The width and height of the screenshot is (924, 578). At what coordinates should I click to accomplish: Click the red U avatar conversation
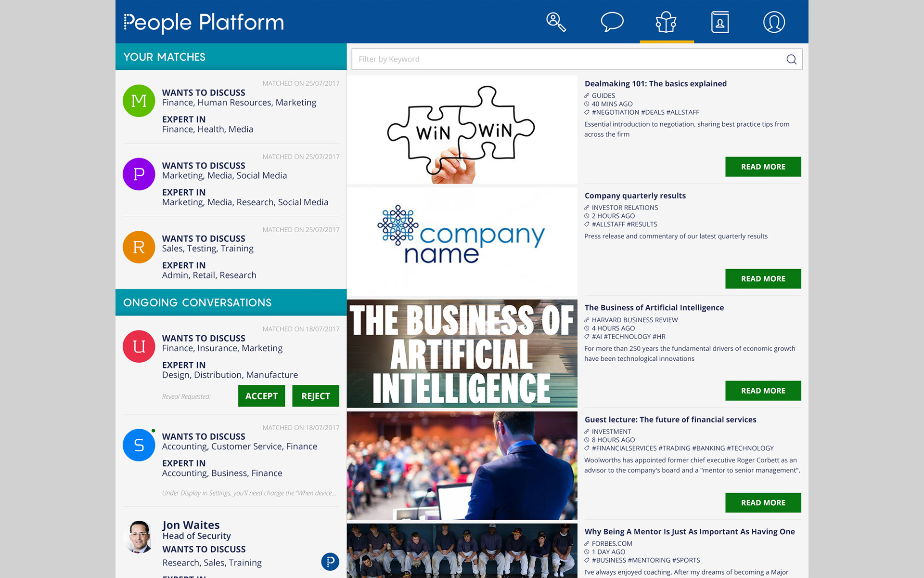pyautogui.click(x=139, y=346)
